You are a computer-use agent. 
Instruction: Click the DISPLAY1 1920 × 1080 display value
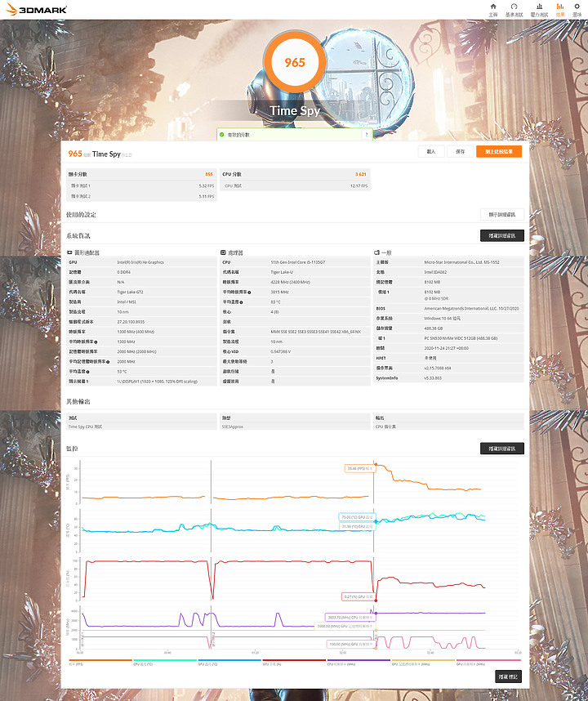click(x=158, y=382)
